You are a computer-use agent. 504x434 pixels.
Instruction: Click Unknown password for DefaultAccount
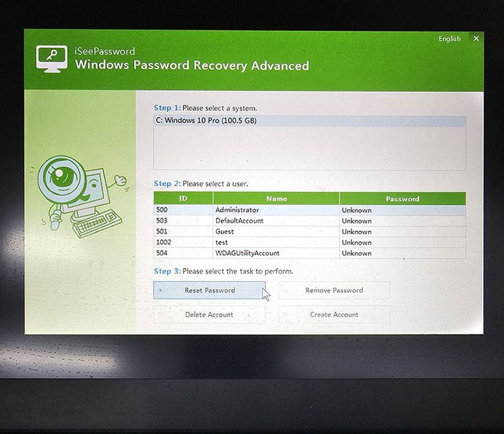(x=402, y=221)
